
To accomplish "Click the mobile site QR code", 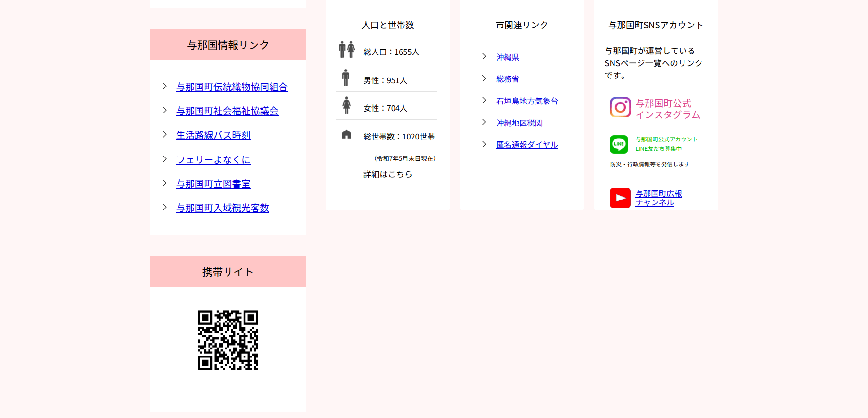I will [228, 340].
